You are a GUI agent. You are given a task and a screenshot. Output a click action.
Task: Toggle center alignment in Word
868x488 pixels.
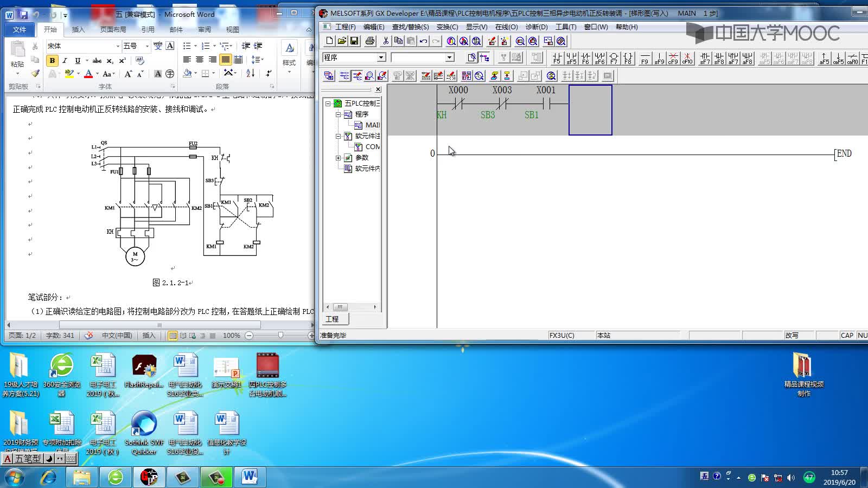pyautogui.click(x=200, y=60)
